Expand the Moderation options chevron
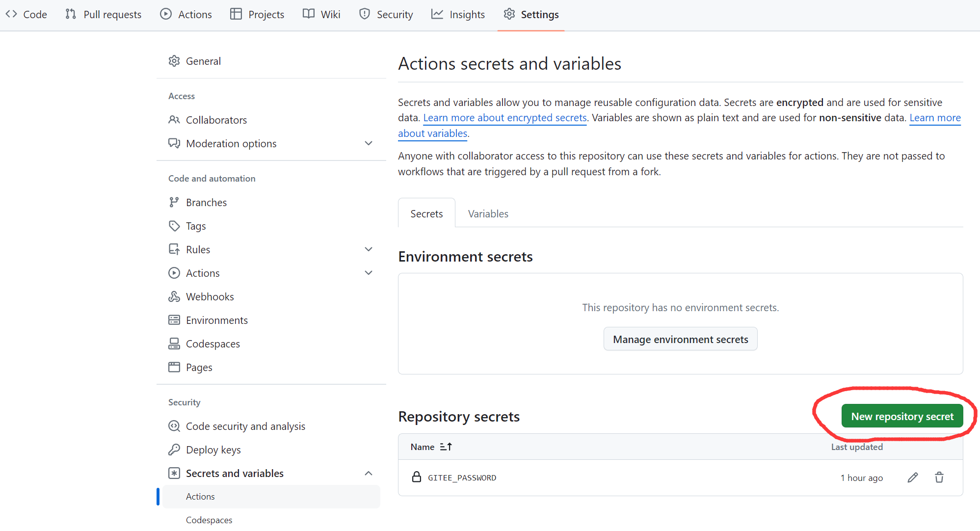 click(x=369, y=143)
